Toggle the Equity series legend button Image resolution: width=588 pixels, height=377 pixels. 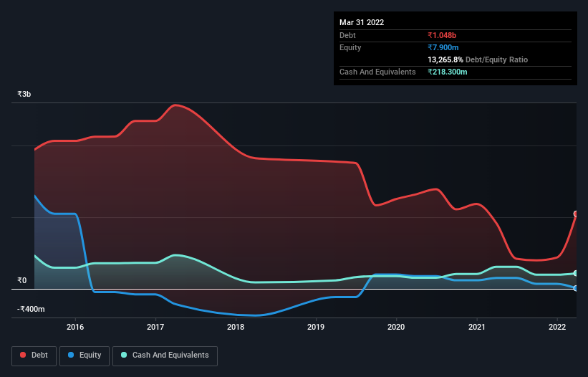point(85,355)
